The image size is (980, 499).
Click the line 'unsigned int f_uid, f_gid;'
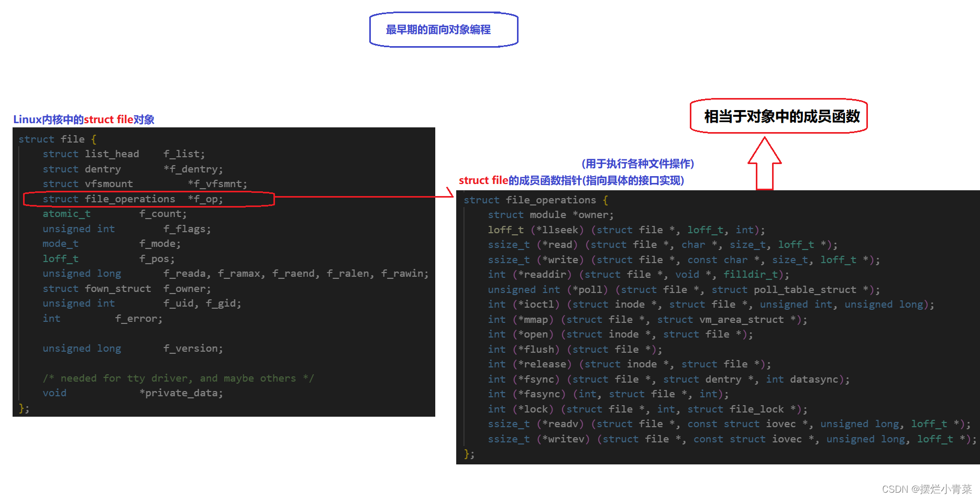click(x=142, y=303)
